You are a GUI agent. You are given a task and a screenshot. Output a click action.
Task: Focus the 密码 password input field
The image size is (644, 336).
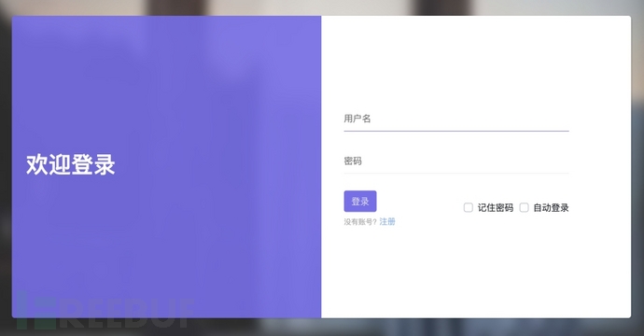coord(455,161)
